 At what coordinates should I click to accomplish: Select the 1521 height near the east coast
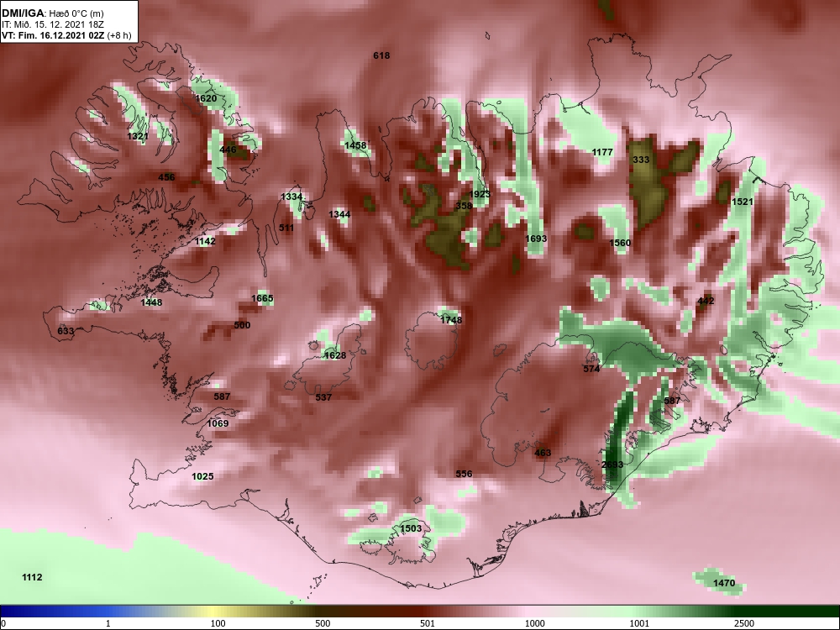click(743, 202)
